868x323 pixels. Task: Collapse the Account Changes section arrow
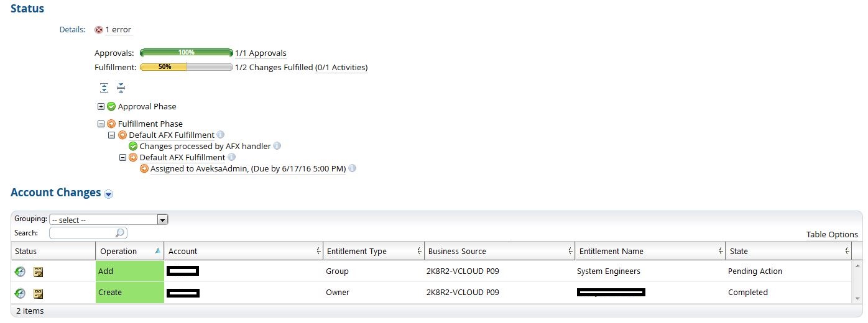tap(108, 194)
